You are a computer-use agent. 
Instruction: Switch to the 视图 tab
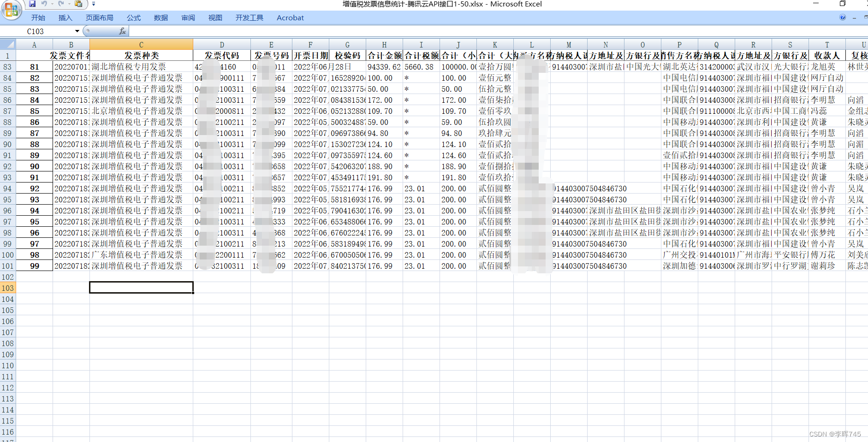click(215, 18)
